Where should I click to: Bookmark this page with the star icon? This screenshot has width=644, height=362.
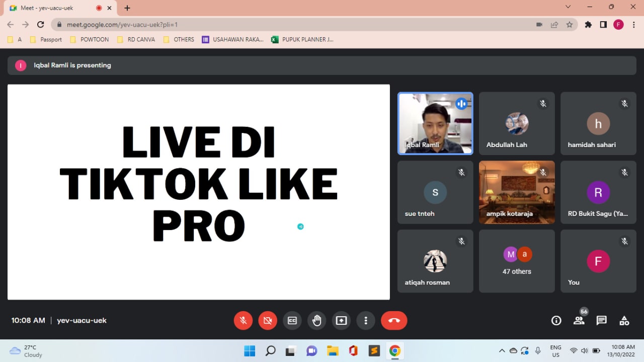click(x=569, y=25)
